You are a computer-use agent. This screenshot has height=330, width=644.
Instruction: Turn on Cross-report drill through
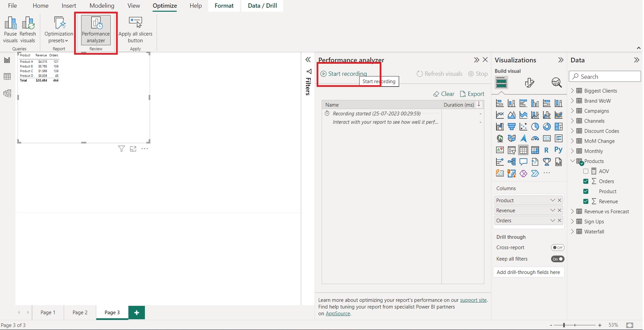(558, 248)
